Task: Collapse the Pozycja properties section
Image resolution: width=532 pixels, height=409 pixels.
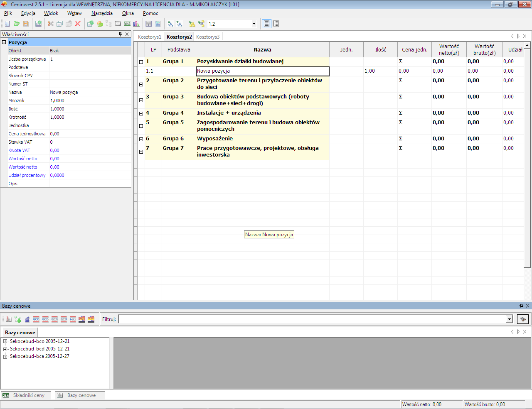Action: coord(4,42)
